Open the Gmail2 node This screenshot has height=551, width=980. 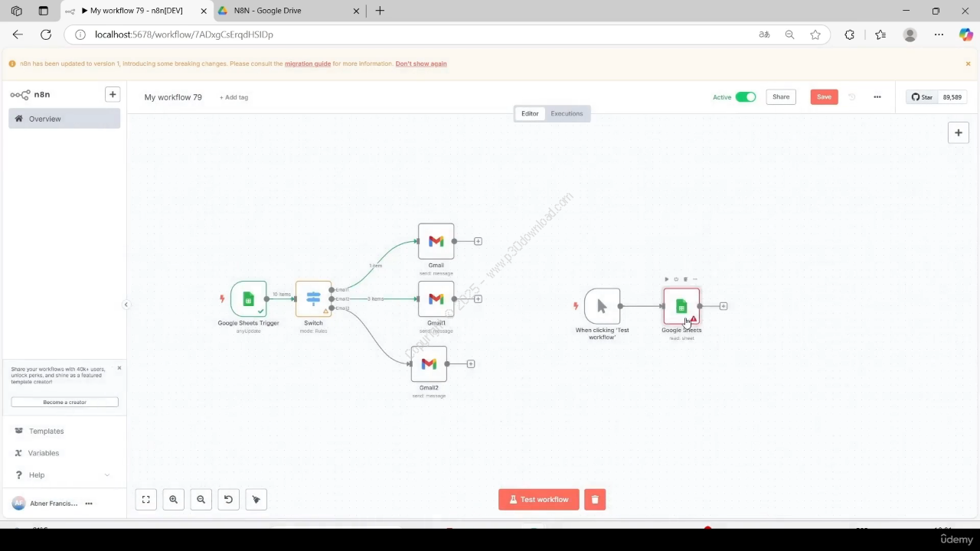[429, 364]
